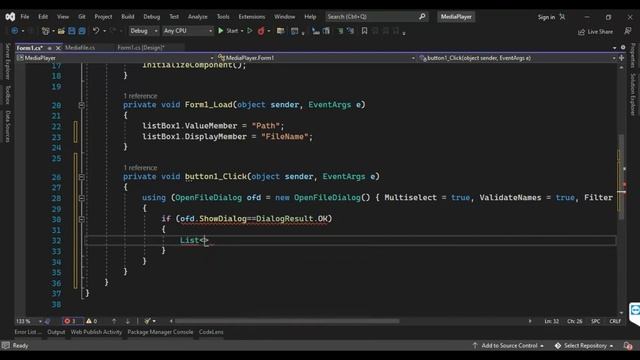Open the Debug configuration dropdown
Image resolution: width=640 pixels, height=360 pixels.
coord(144,31)
